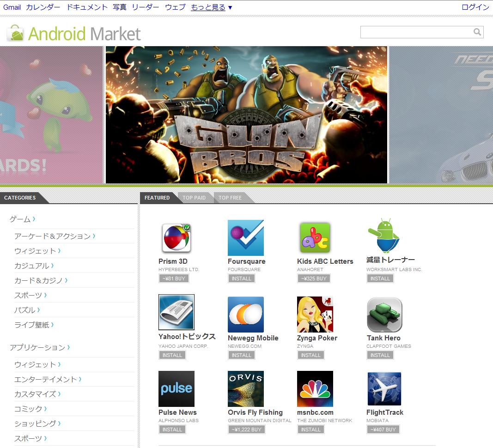This screenshot has width=493, height=448.
Task: Click the search magnifier icon
Action: click(477, 32)
